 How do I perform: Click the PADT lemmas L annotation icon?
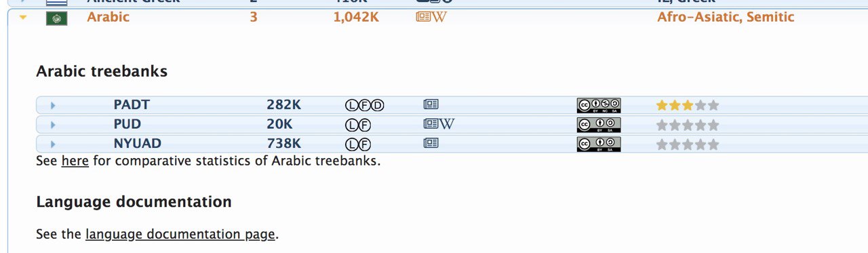(351, 105)
